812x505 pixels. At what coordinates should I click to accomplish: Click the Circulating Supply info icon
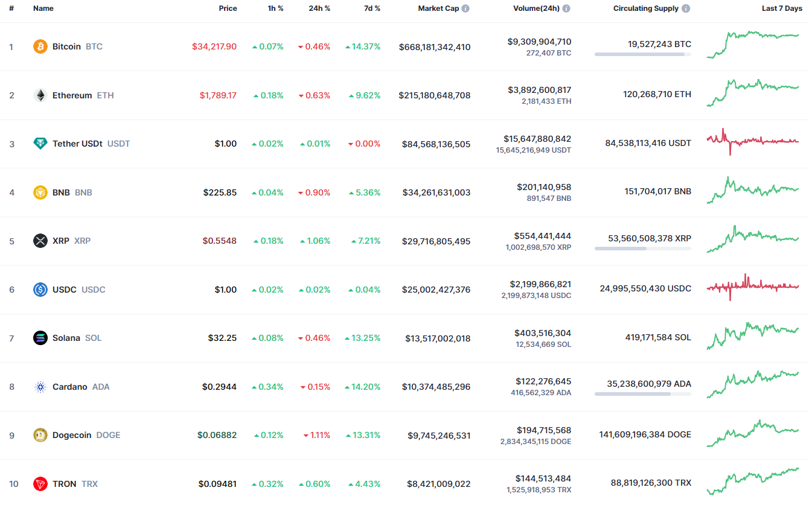pyautogui.click(x=686, y=8)
